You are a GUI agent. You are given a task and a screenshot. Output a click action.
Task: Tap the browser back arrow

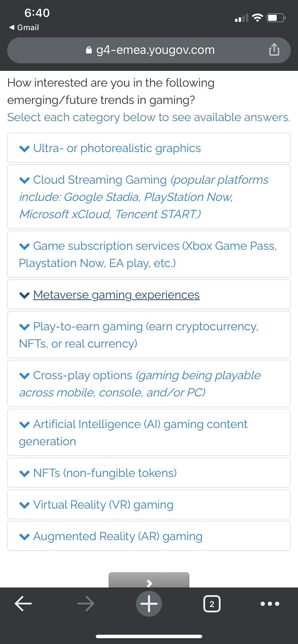[23, 604]
